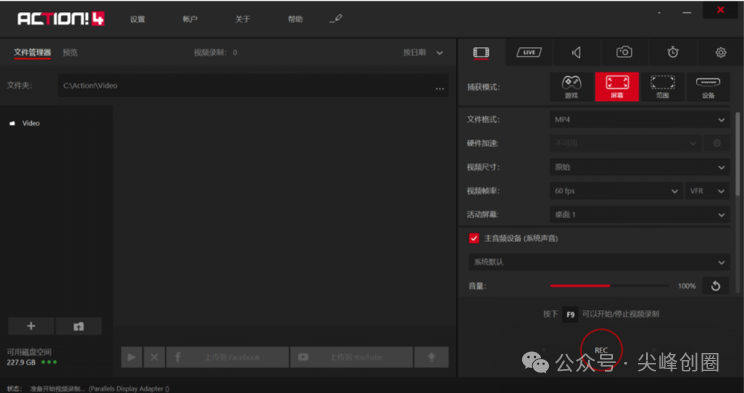Image resolution: width=744 pixels, height=393 pixels.
Task: Browse folder with three dots button
Action: click(x=440, y=88)
